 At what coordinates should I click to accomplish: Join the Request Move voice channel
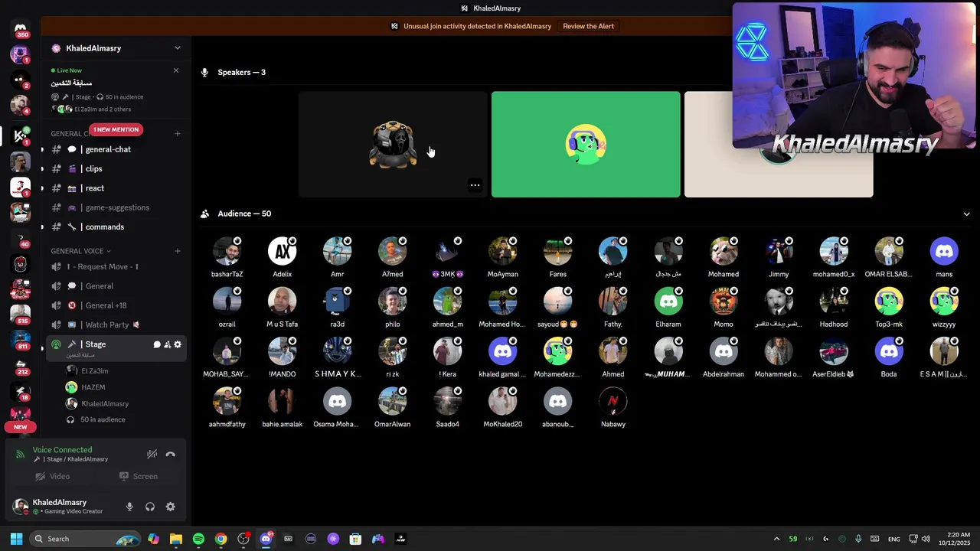[115, 266]
